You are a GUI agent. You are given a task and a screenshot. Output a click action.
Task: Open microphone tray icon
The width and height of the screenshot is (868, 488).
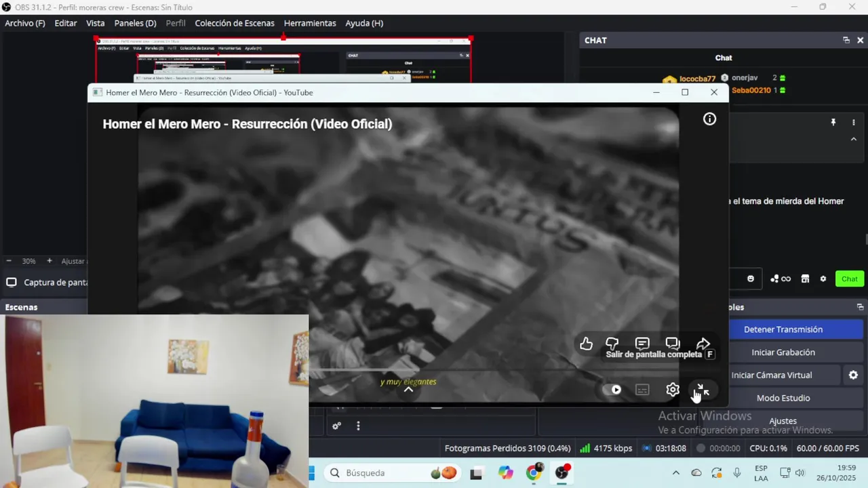point(737,472)
